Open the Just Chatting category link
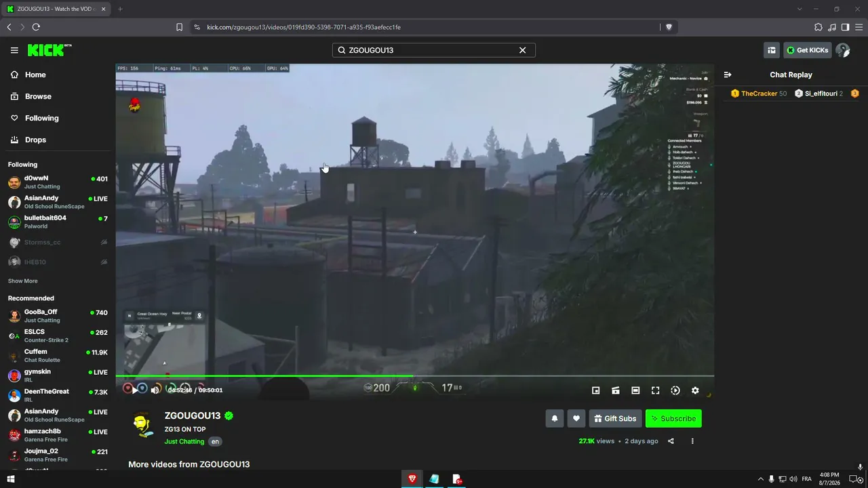The height and width of the screenshot is (488, 868). (184, 441)
